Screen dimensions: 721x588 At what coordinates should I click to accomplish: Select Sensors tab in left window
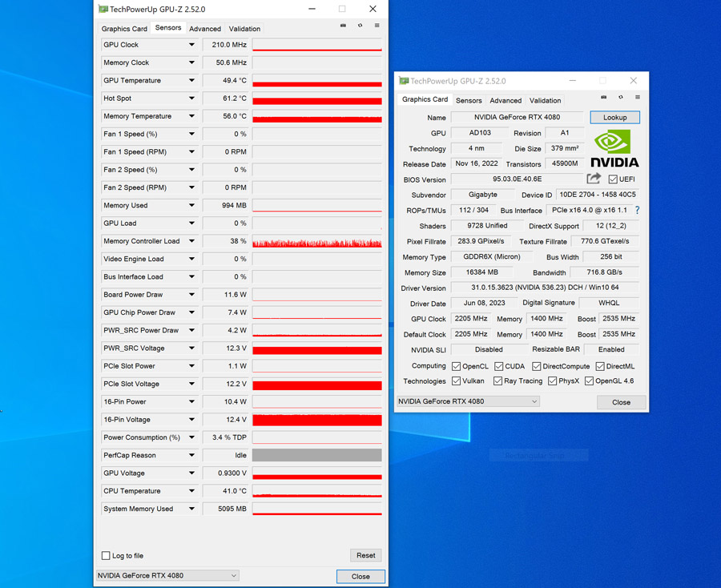coord(168,27)
